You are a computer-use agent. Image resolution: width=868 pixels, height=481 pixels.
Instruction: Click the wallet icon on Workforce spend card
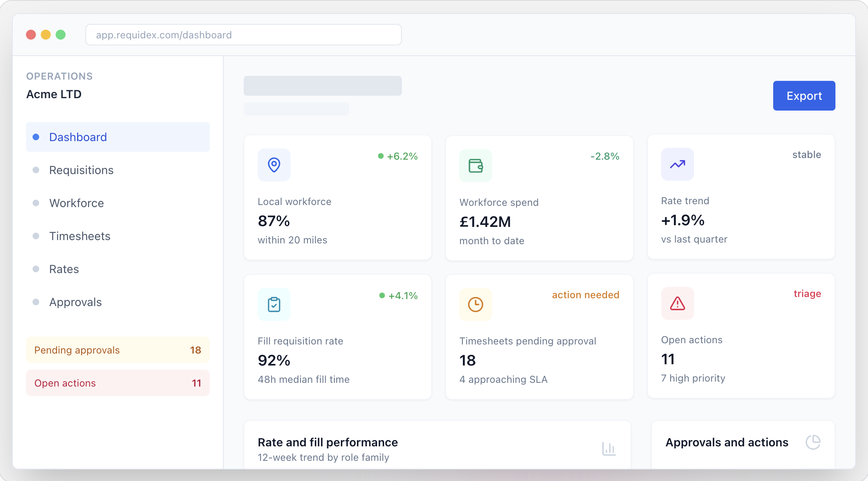[476, 166]
